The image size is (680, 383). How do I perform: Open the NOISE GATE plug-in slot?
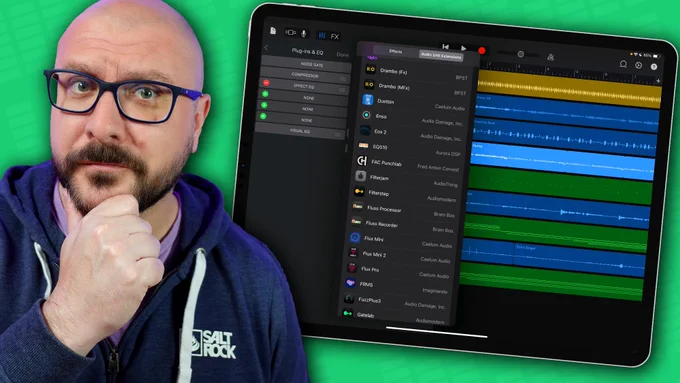pyautogui.click(x=307, y=64)
